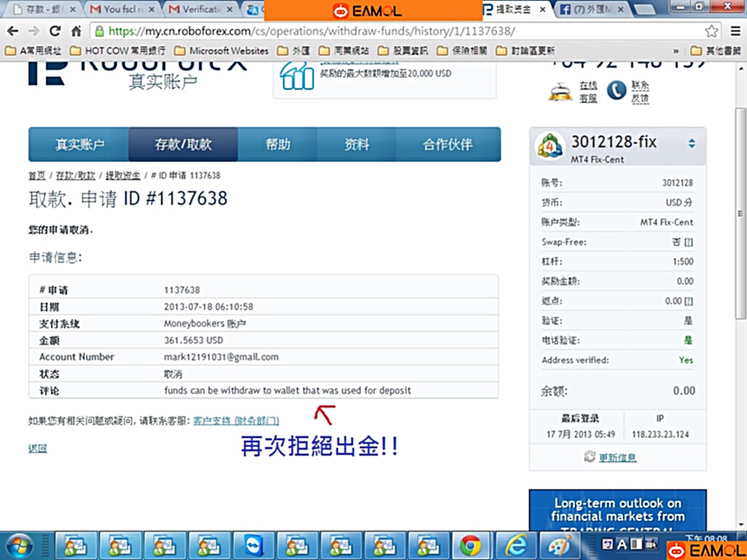Click the refresh icon beside 更新信息

(589, 456)
